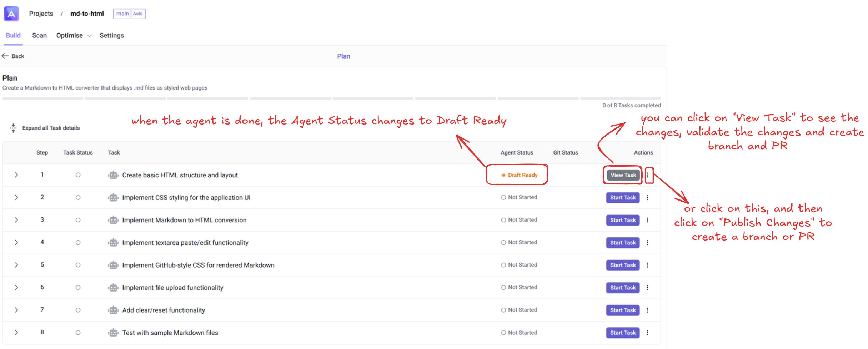Click the first segment of the progress bar
The width and height of the screenshot is (868, 349).
pos(42,98)
